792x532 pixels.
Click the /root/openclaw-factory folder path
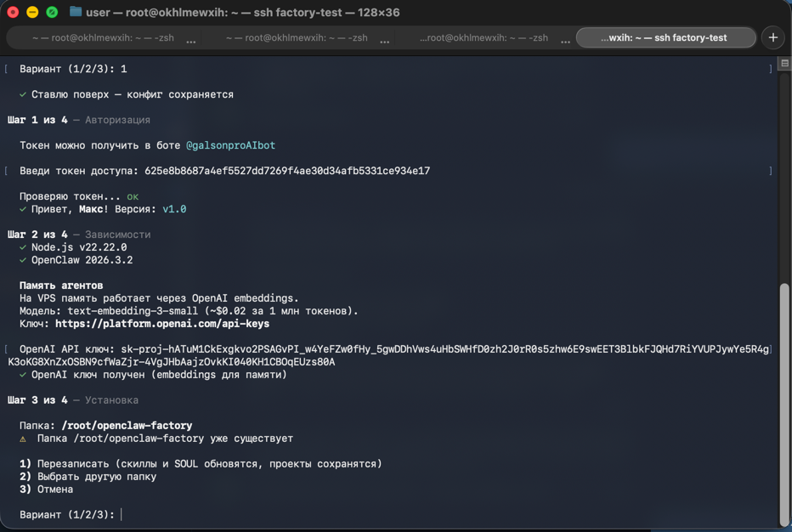(x=127, y=426)
